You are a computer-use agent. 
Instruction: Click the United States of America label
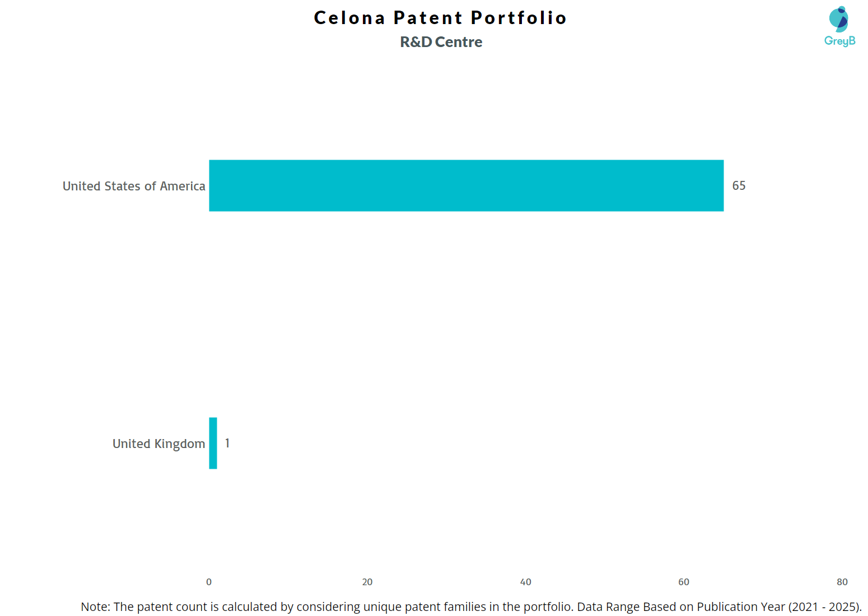coord(134,186)
